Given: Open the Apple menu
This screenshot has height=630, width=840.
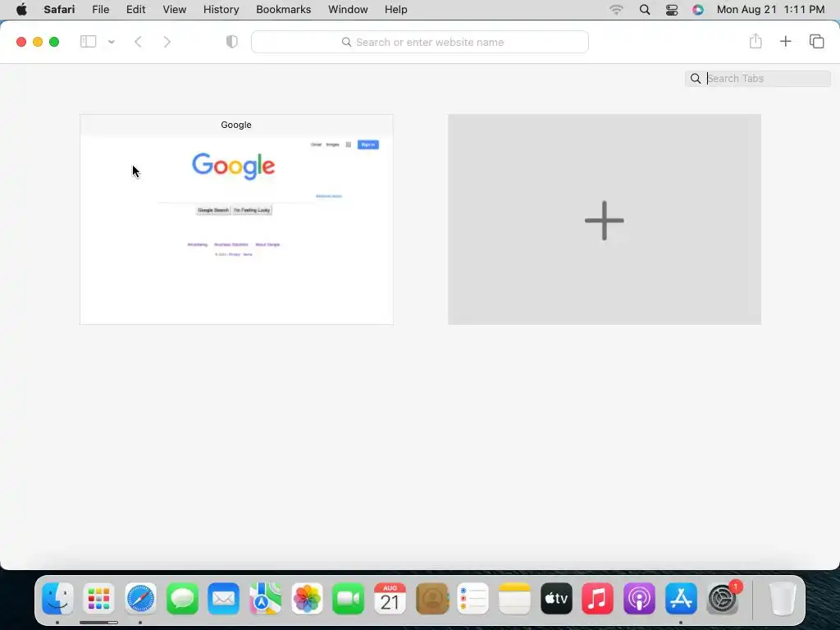Looking at the screenshot, I should click(x=21, y=9).
